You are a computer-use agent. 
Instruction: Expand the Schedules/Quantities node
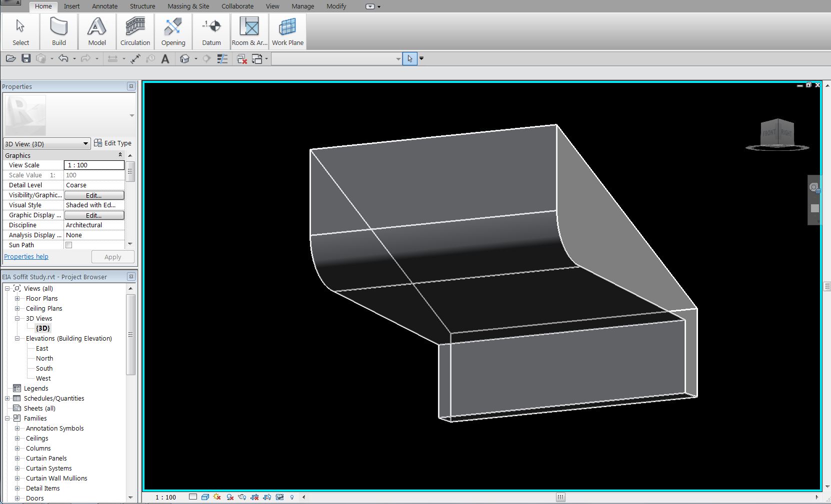7,399
